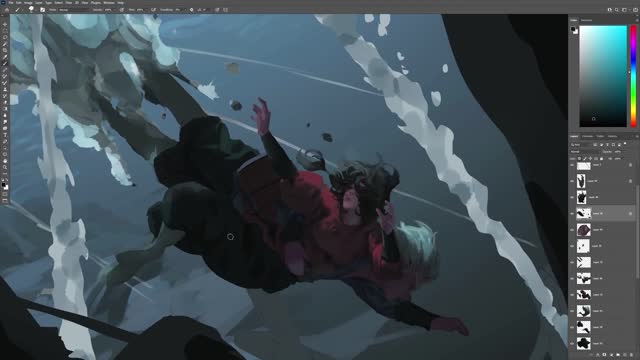Open the Edit menu

(x=19, y=3)
